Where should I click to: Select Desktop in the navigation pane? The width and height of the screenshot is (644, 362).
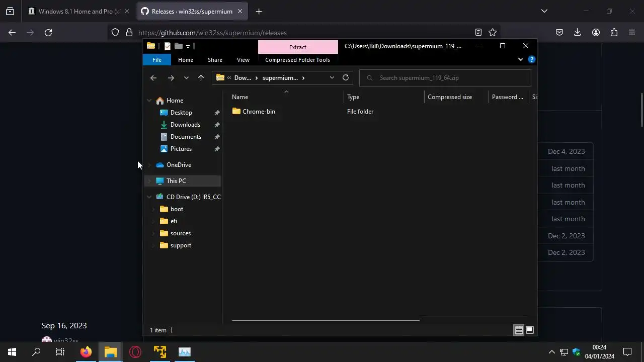181,113
